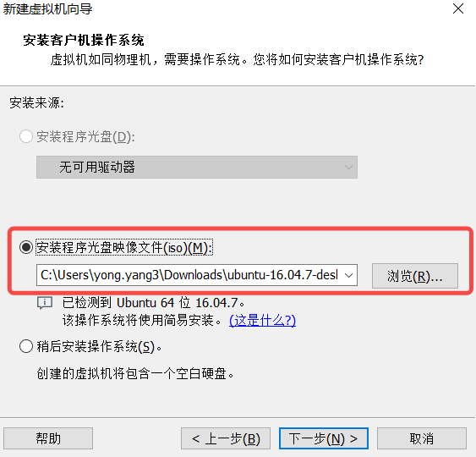This screenshot has width=476, height=457.
Task: Select the 安装程序光盘(D) radio button
Action: coord(26,136)
